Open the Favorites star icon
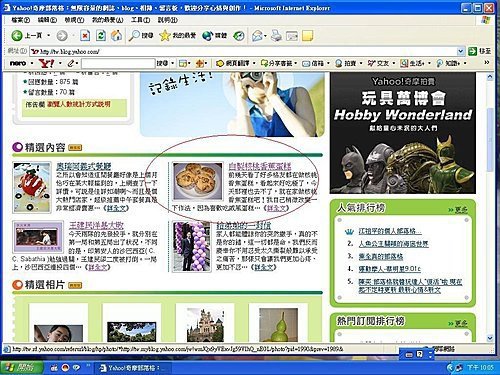The image size is (500, 375). 165,36
